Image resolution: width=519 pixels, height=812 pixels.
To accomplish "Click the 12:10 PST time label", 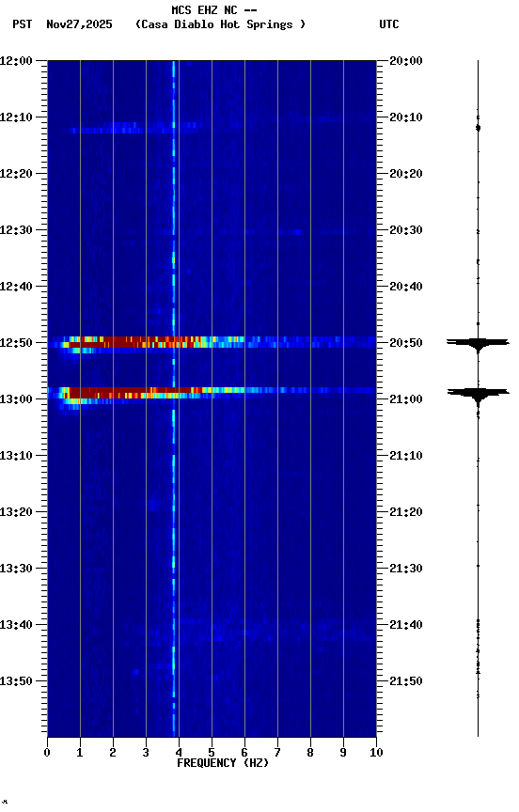I will click(x=16, y=117).
